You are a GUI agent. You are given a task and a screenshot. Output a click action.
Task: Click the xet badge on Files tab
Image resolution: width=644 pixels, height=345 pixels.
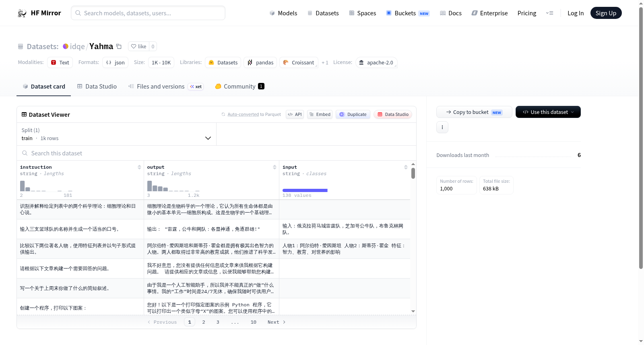point(196,87)
